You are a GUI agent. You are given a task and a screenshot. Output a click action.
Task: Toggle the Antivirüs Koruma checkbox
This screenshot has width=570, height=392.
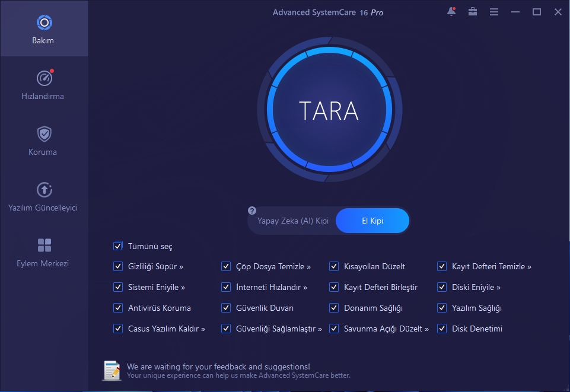(117, 308)
